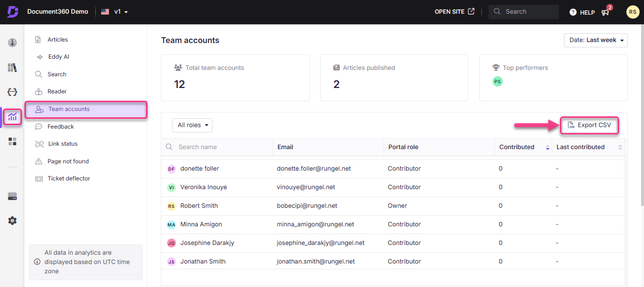Click the RS account avatar

[633, 12]
